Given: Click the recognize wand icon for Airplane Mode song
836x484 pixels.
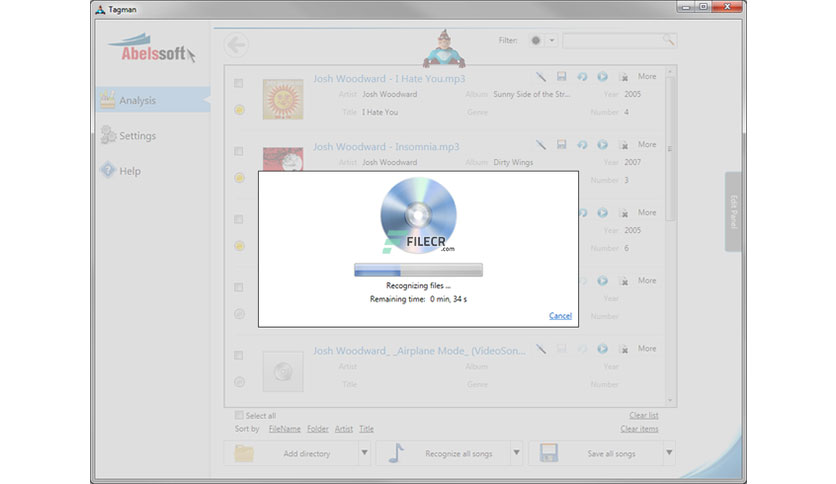Looking at the screenshot, I should tap(541, 349).
